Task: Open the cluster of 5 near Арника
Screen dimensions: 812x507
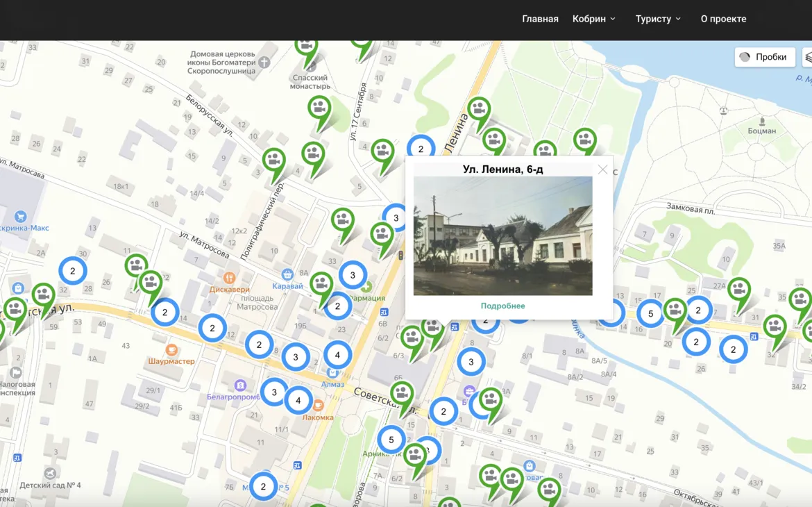Action: point(391,440)
